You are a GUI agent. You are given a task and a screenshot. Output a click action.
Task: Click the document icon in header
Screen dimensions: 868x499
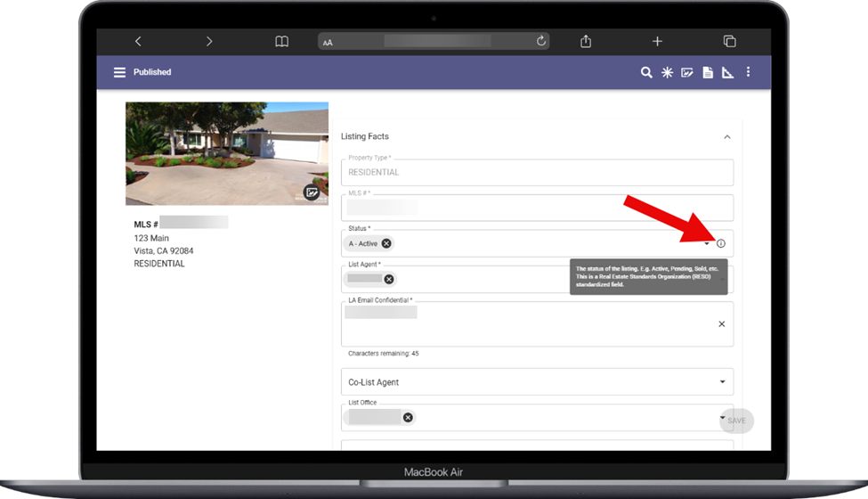[x=708, y=72]
